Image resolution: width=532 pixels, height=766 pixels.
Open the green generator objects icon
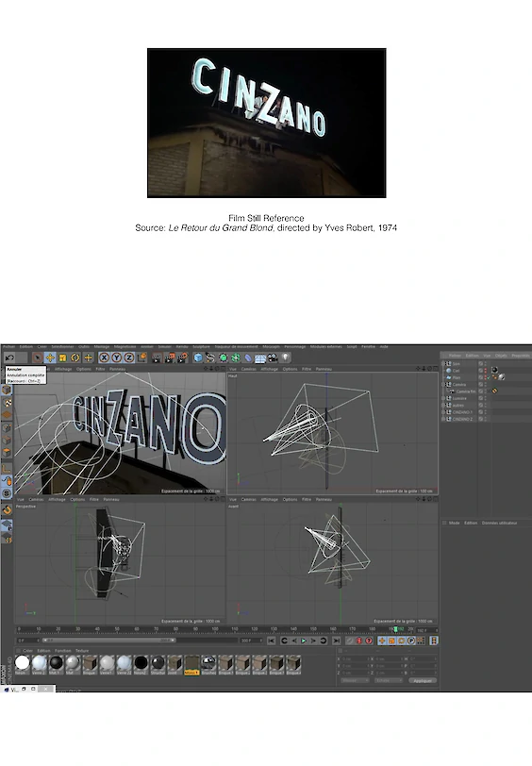pyautogui.click(x=224, y=358)
